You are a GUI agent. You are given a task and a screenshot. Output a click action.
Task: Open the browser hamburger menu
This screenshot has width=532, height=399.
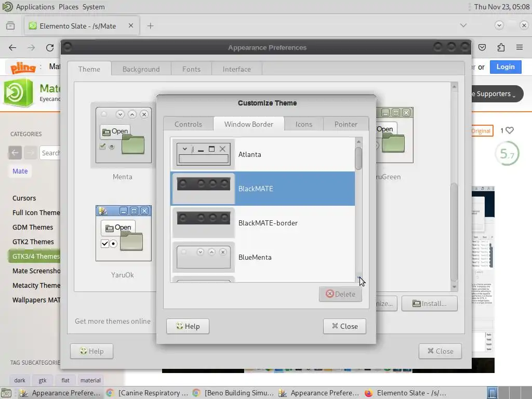click(520, 47)
